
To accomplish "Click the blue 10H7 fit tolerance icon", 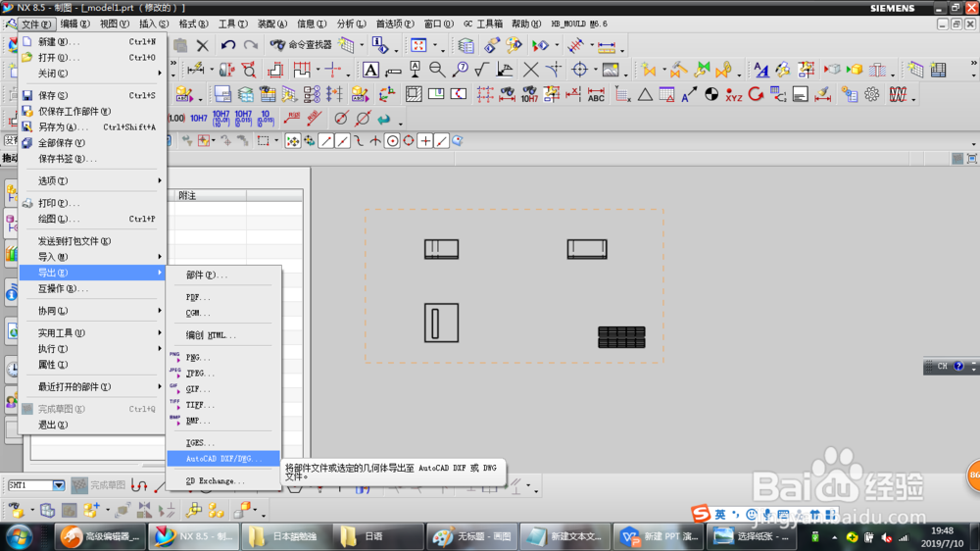I will click(199, 118).
